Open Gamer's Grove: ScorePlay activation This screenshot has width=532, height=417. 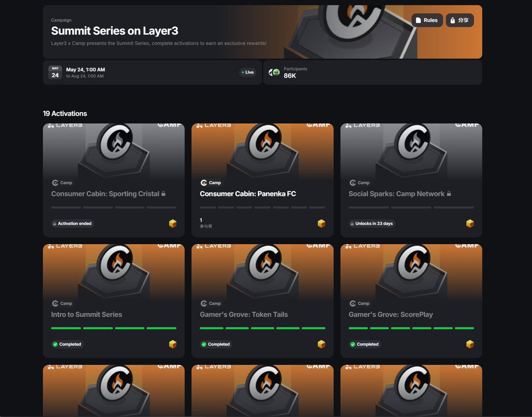(x=391, y=315)
